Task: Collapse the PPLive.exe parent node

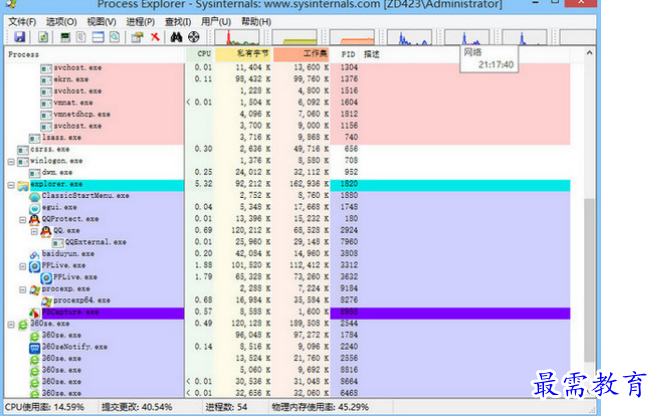Action: coord(22,265)
